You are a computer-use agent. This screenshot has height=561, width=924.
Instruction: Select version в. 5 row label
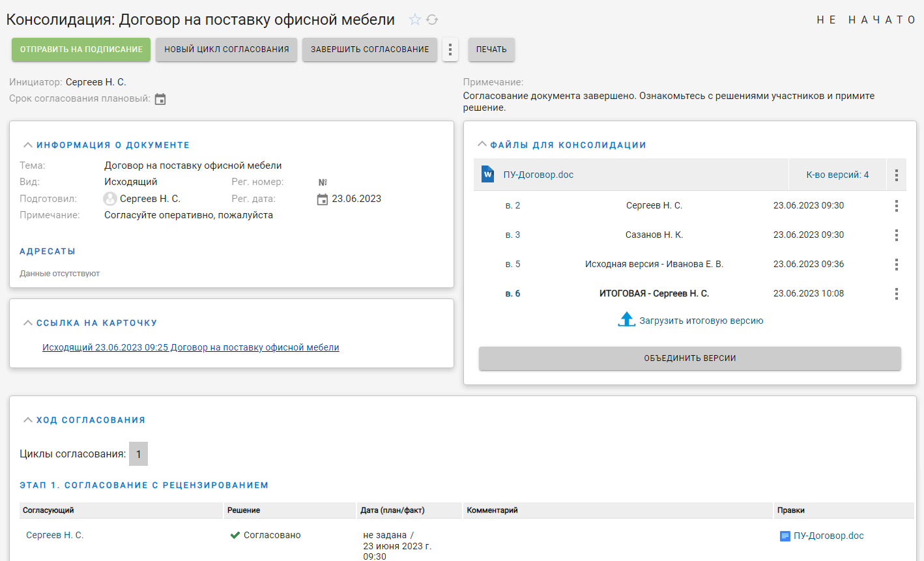click(513, 264)
